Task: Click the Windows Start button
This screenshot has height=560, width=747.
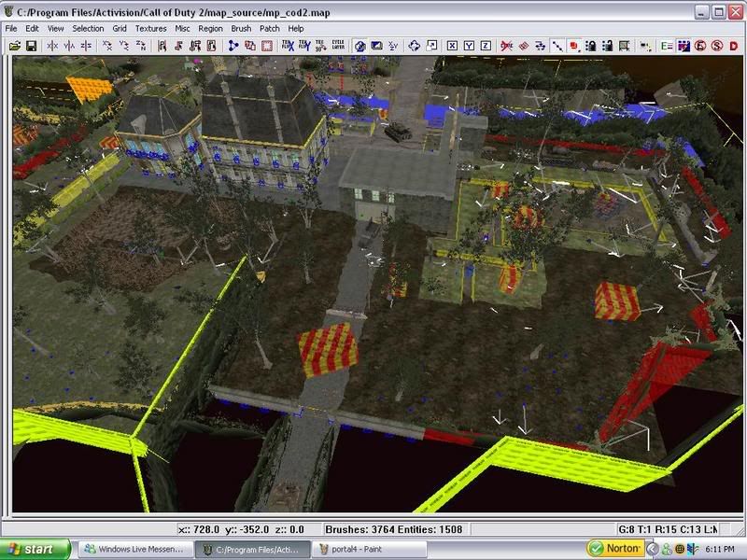Action: pyautogui.click(x=35, y=549)
